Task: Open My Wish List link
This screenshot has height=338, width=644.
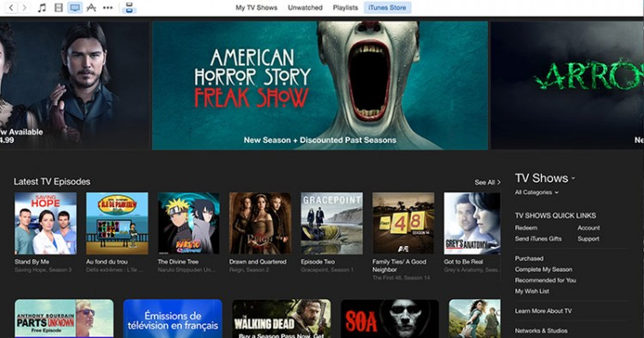Action: pyautogui.click(x=532, y=291)
